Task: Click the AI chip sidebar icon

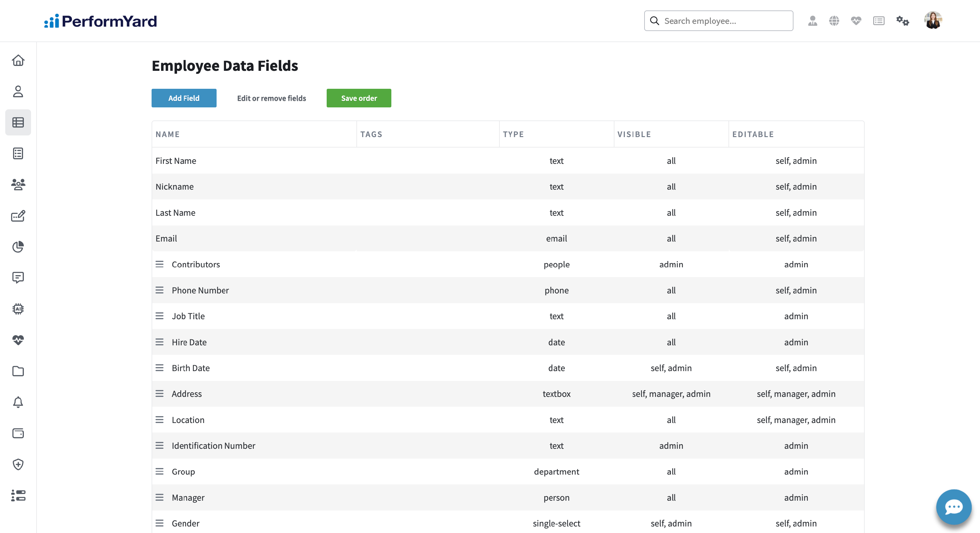Action: [18, 309]
